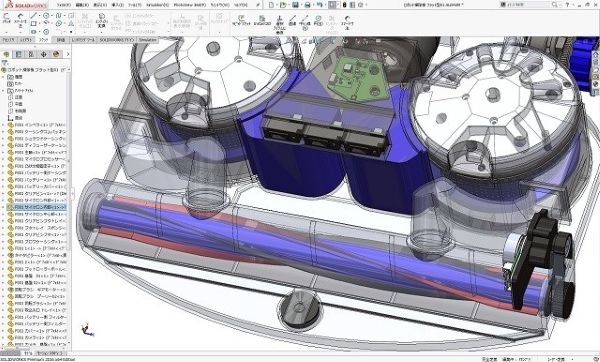The height and width of the screenshot is (362, 600).
Task: Switch to the Simulation ribbon tab
Action: click(147, 40)
